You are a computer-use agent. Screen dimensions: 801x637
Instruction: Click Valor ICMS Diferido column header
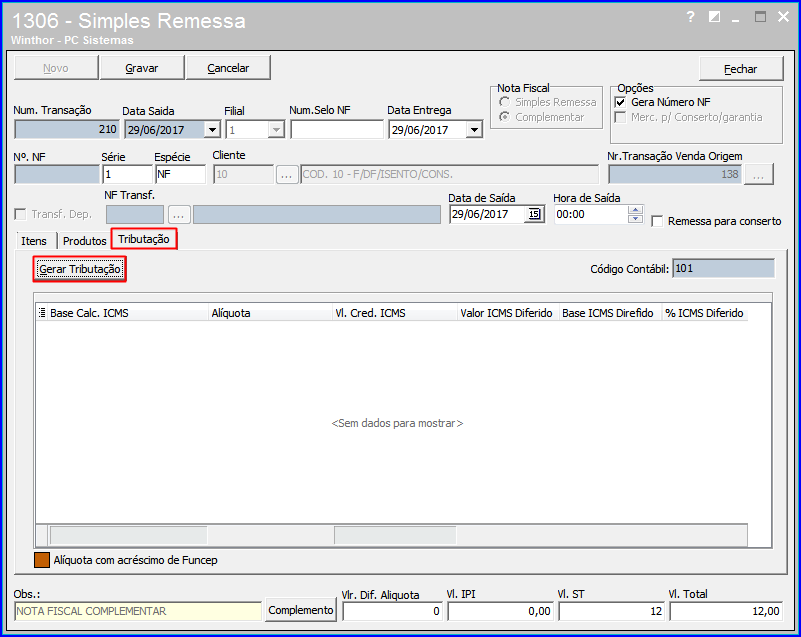pos(508,313)
